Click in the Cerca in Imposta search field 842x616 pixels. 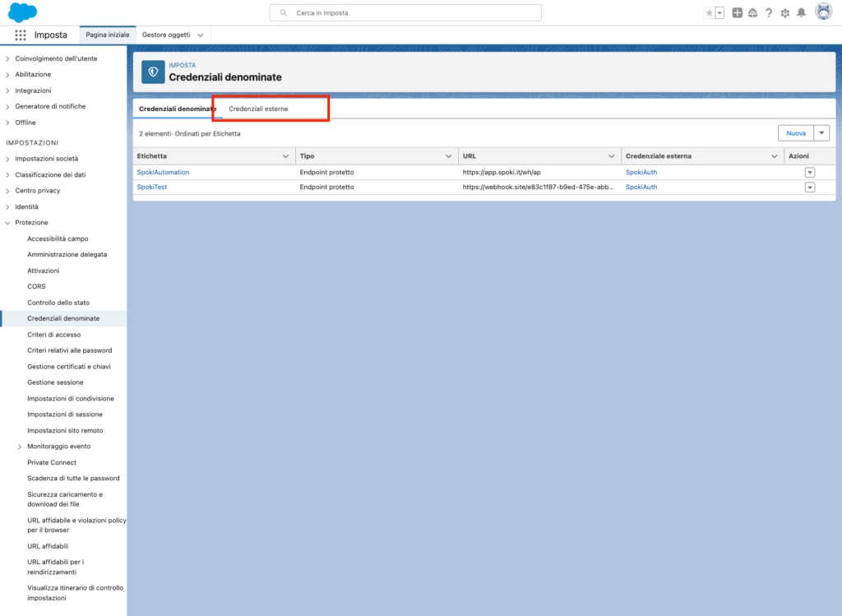(x=405, y=13)
